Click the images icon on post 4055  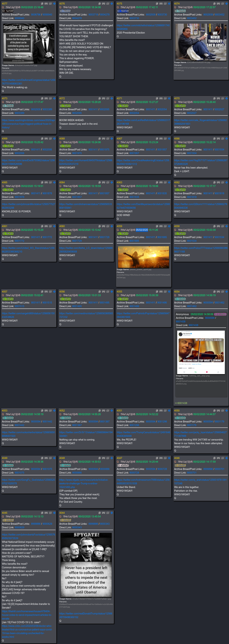click(165, 292)
